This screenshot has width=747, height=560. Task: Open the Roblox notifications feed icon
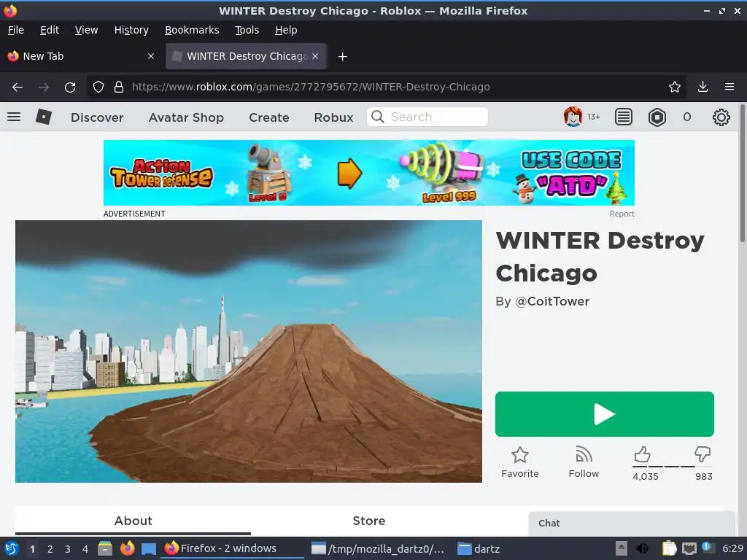coord(623,117)
